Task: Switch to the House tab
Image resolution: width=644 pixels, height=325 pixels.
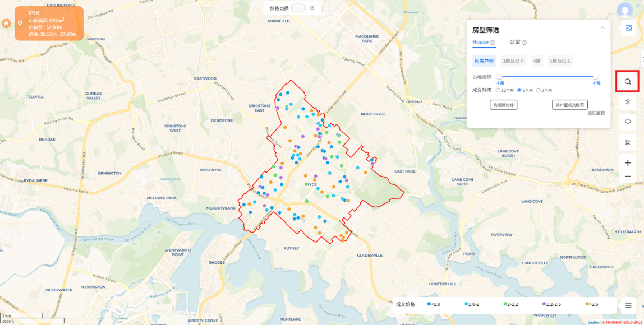Action: tap(481, 42)
